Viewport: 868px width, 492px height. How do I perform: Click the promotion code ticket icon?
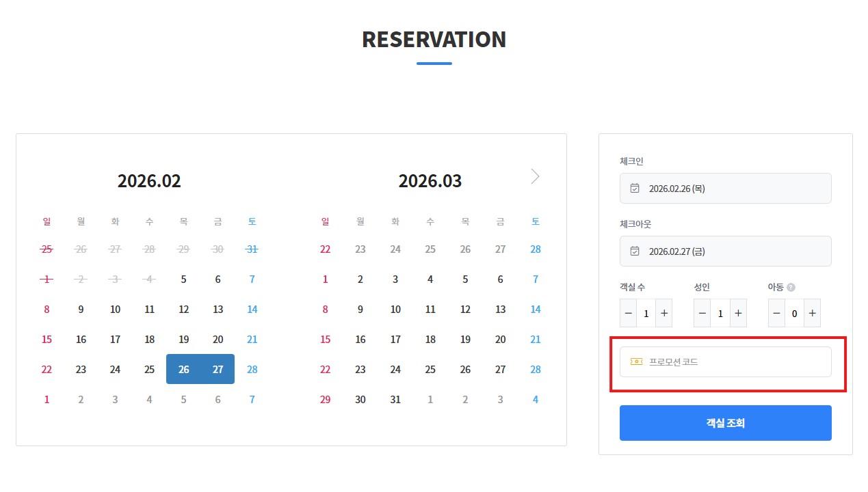click(x=636, y=361)
